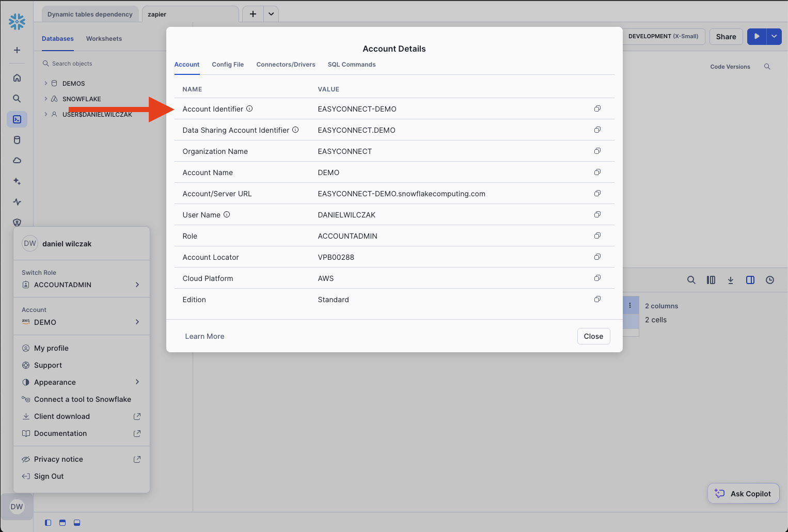Copy the Account/Server URL value
Image resolution: width=788 pixels, height=532 pixels.
coord(597,193)
